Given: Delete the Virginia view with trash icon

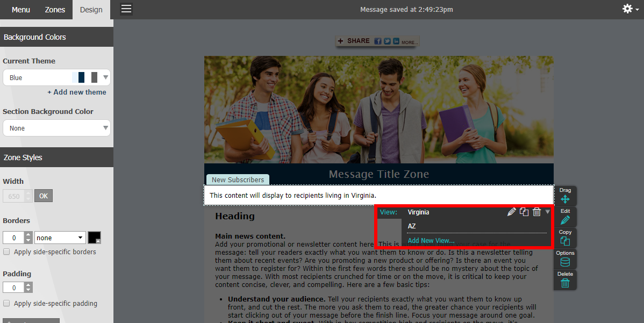Looking at the screenshot, I should (536, 212).
